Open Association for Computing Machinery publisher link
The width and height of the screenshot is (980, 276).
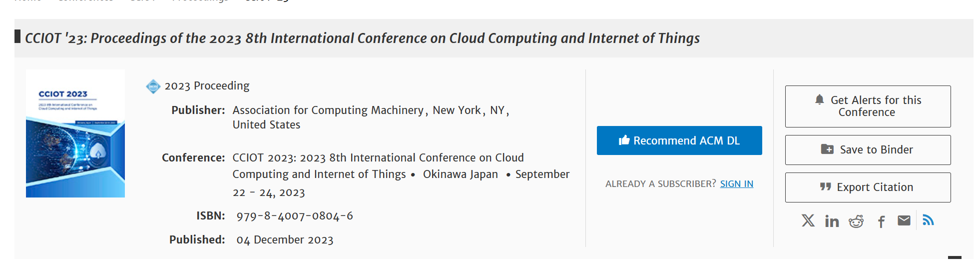click(328, 110)
